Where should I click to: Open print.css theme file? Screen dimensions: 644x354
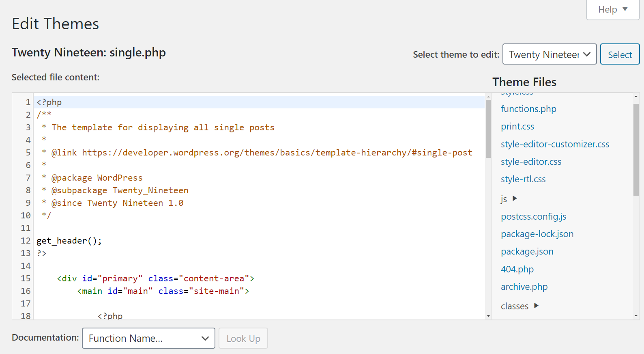(517, 126)
